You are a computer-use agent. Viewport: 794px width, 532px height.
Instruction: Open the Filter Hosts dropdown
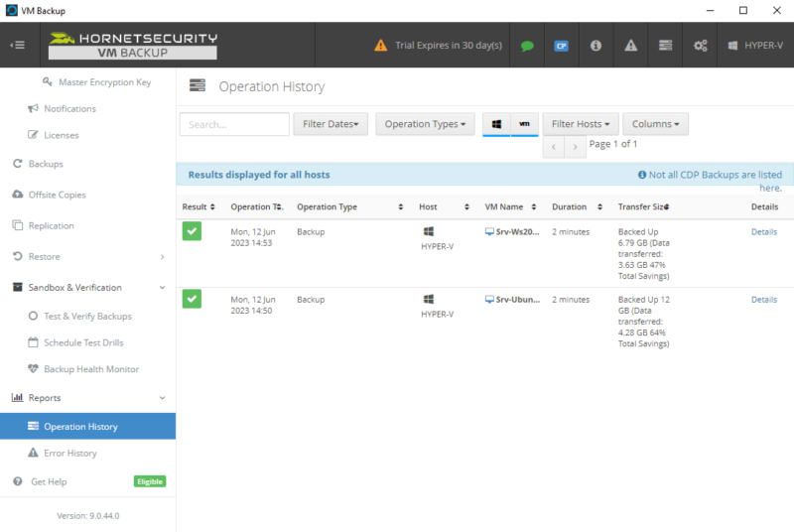click(581, 124)
